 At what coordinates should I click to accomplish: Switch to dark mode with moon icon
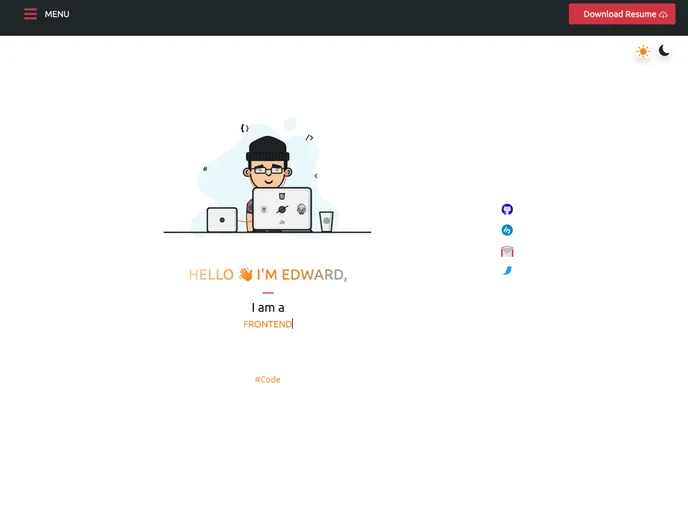point(664,51)
